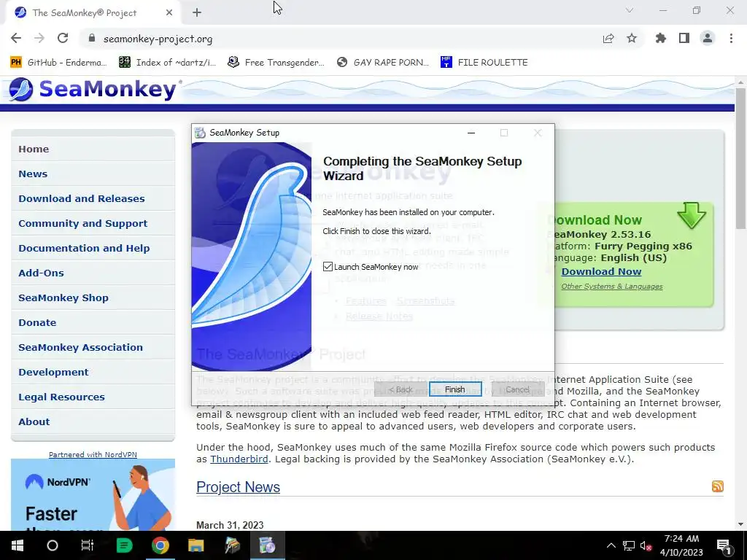This screenshot has width=747, height=560.
Task: Open Task View on the taskbar
Action: [x=88, y=545]
